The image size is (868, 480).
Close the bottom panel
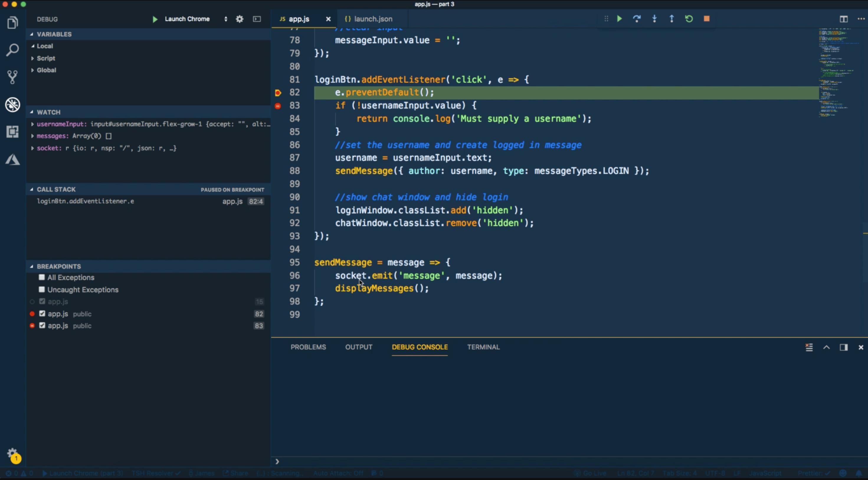[861, 347]
